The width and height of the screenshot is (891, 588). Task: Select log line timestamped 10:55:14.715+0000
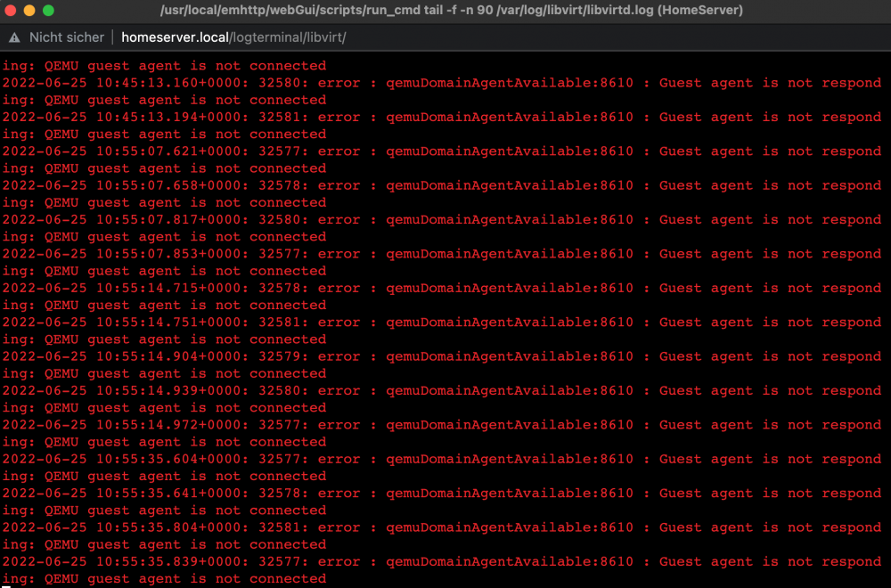(442, 288)
